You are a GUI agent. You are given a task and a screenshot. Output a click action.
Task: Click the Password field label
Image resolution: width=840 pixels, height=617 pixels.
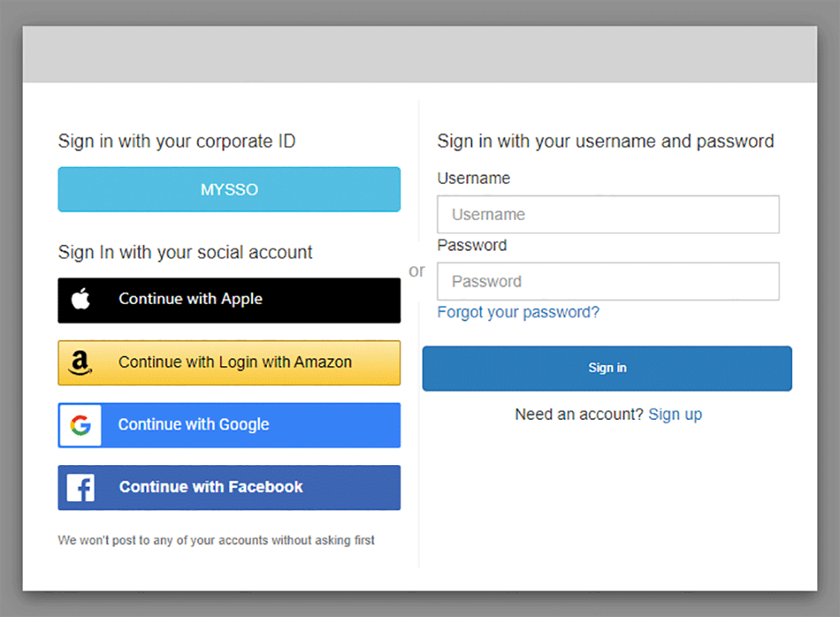(472, 245)
